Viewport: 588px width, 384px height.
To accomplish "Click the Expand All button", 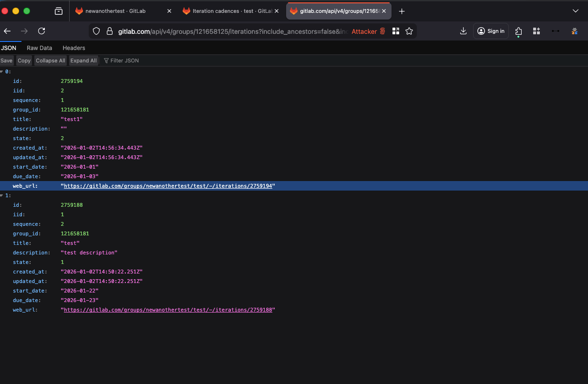I will (x=83, y=61).
